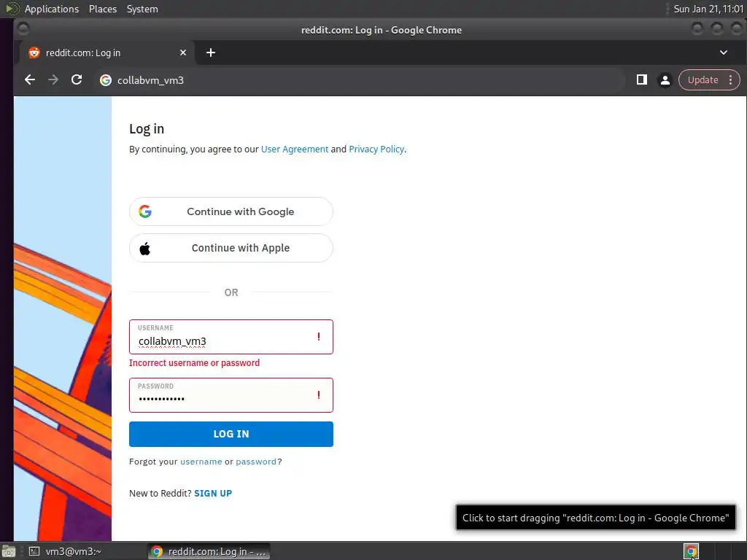Open the System menu
Viewport: 747px width, 560px height.
(x=142, y=9)
